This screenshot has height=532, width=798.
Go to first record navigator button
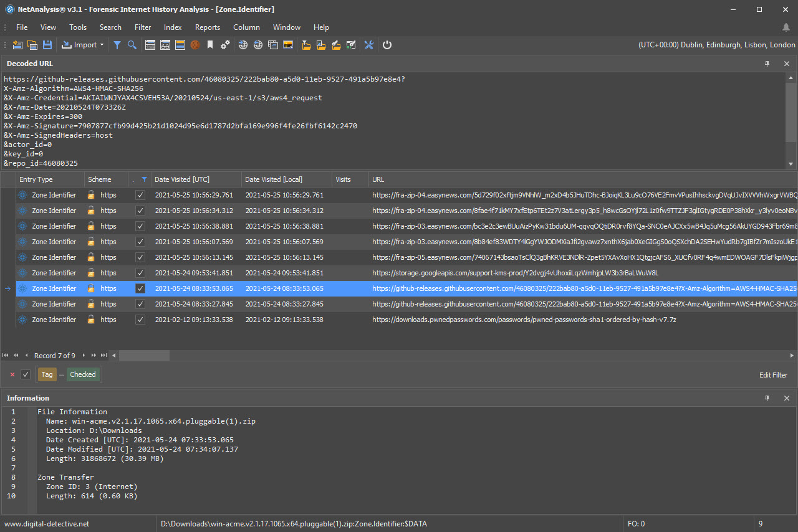(6, 356)
